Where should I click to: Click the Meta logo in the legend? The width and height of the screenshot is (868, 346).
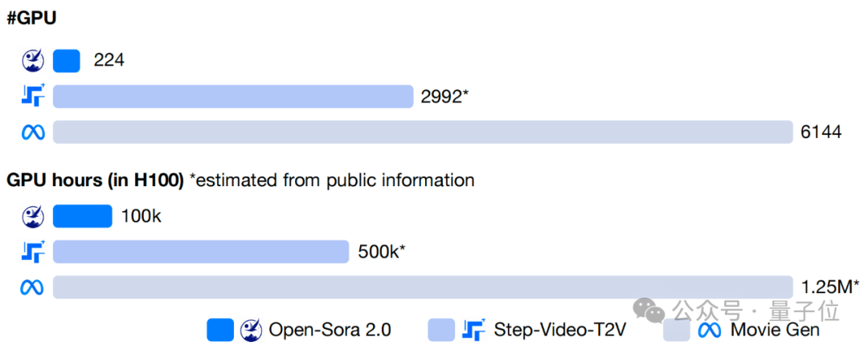[x=710, y=330]
